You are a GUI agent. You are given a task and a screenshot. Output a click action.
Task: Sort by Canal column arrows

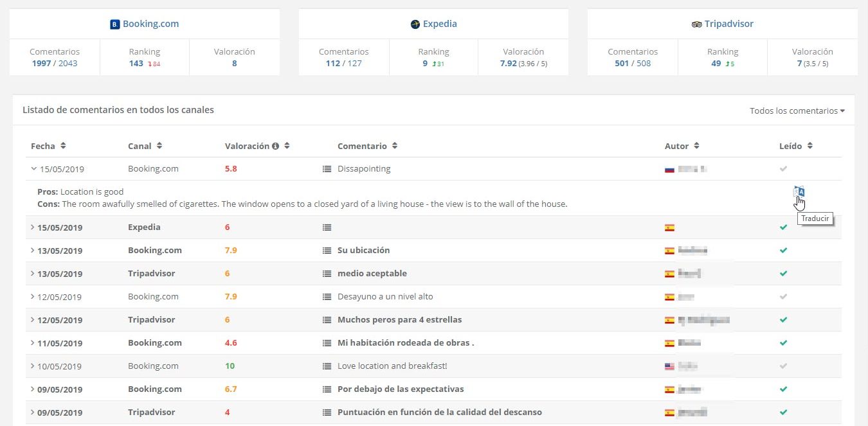[x=159, y=146]
